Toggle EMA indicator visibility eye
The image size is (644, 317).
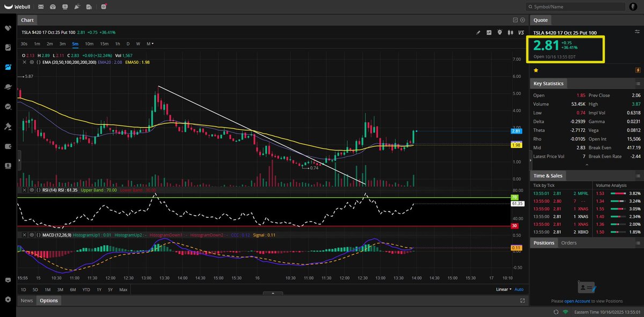[31, 62]
